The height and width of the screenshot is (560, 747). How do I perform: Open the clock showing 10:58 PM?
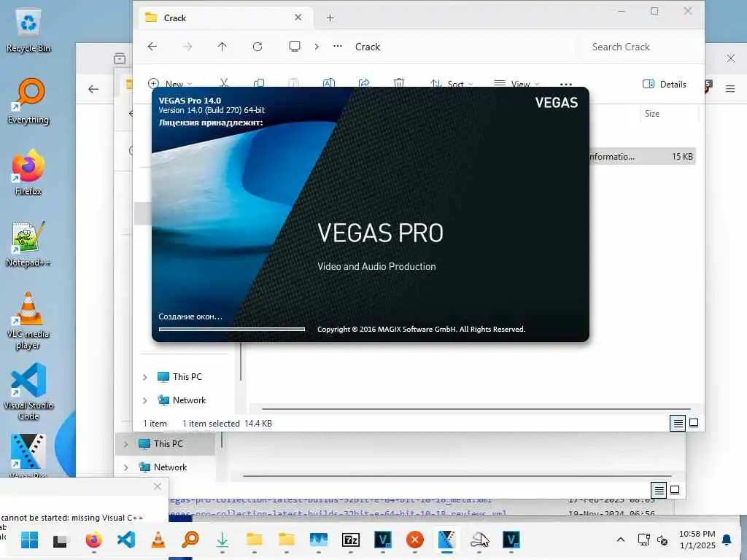click(x=697, y=540)
